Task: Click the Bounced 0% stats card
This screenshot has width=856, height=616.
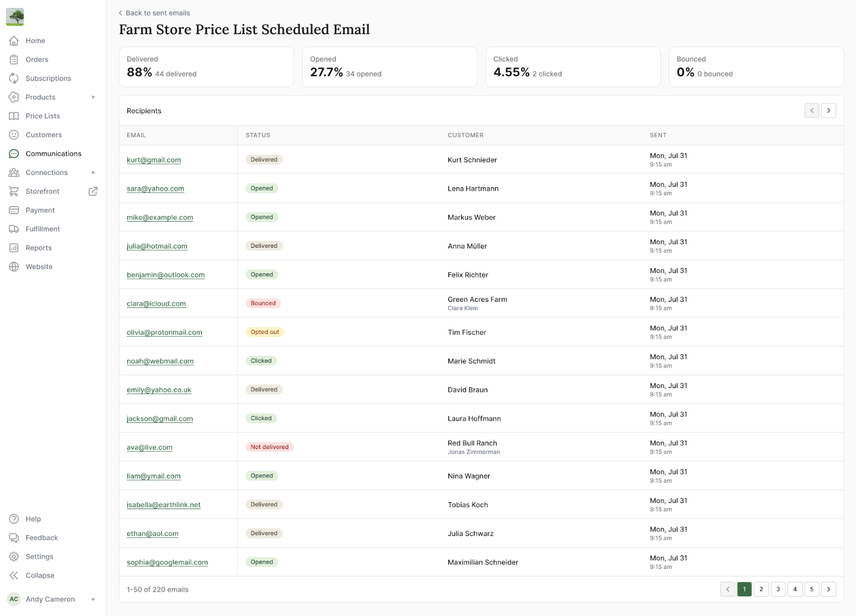Action: click(x=756, y=67)
